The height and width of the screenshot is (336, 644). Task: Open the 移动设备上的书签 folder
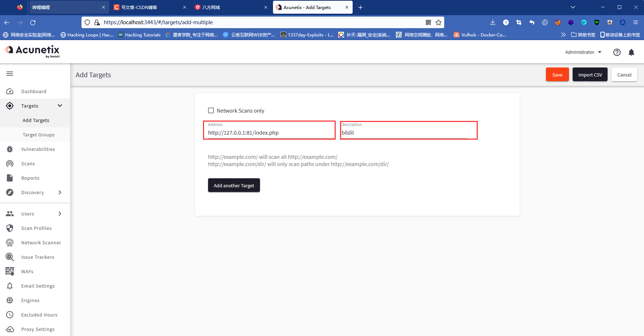pyautogui.click(x=620, y=35)
